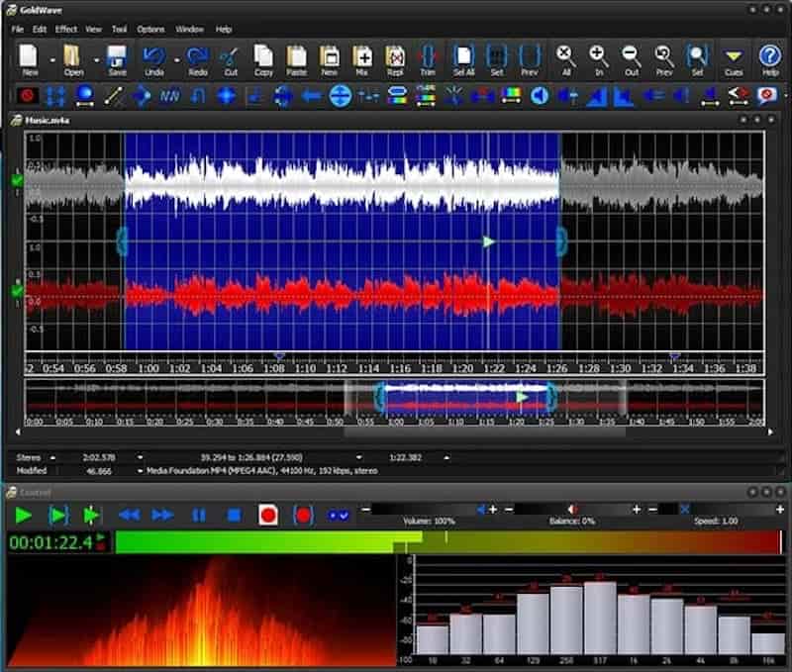Rewind playback with double-left arrows

pos(129,516)
